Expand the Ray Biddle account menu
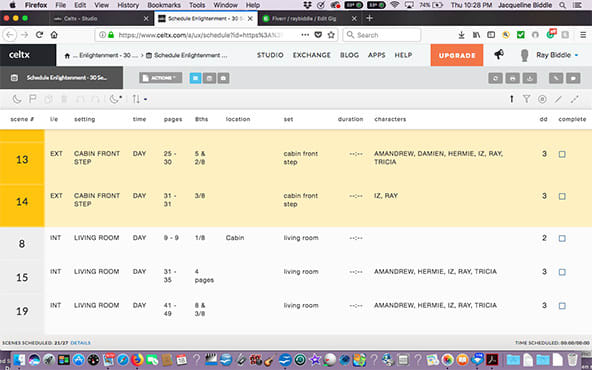The width and height of the screenshot is (592, 370). pyautogui.click(x=557, y=55)
